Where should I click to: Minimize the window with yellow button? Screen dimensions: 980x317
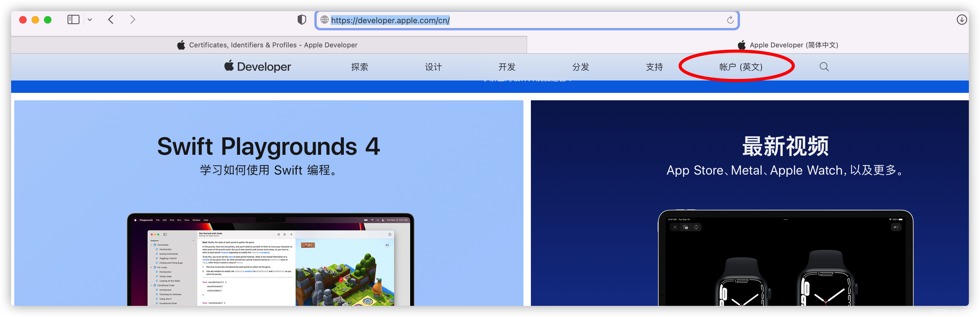35,20
